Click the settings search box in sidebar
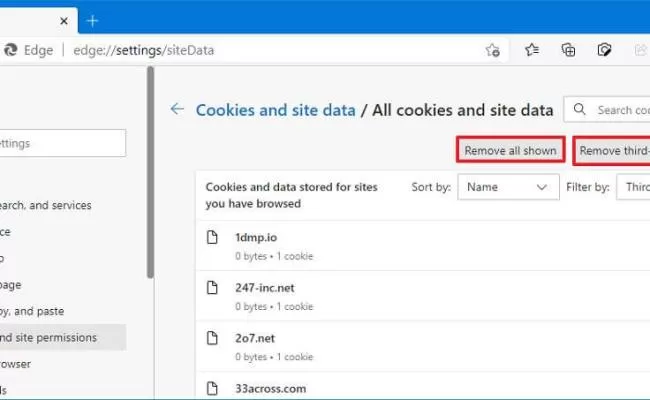Screen dimensions: 650x400 tap(60, 143)
